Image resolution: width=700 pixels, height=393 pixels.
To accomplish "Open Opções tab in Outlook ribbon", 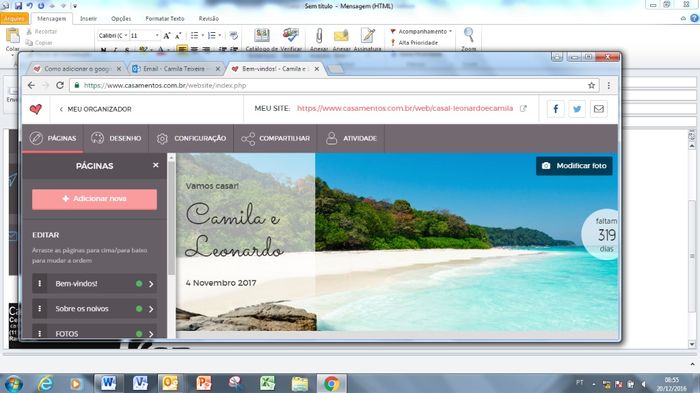I will (x=121, y=19).
